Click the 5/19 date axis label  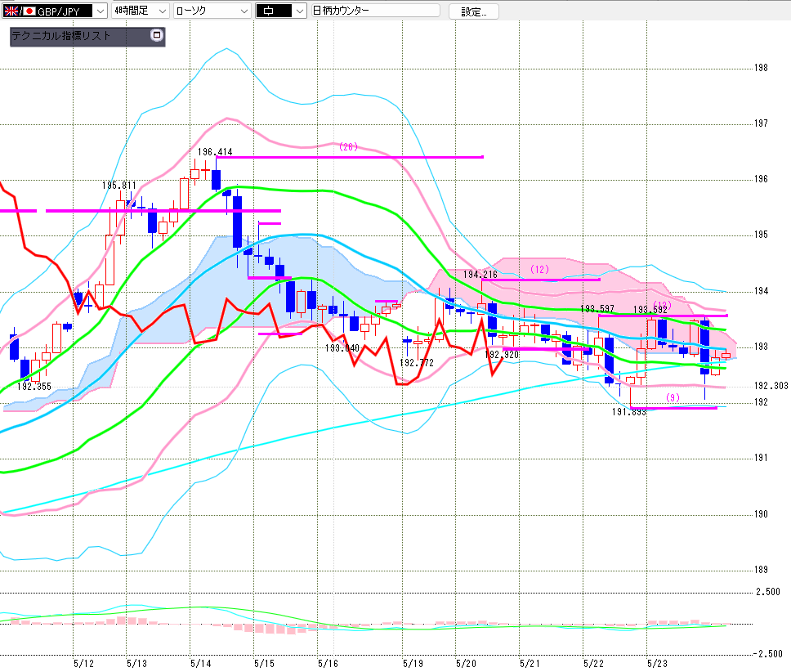coord(413,664)
